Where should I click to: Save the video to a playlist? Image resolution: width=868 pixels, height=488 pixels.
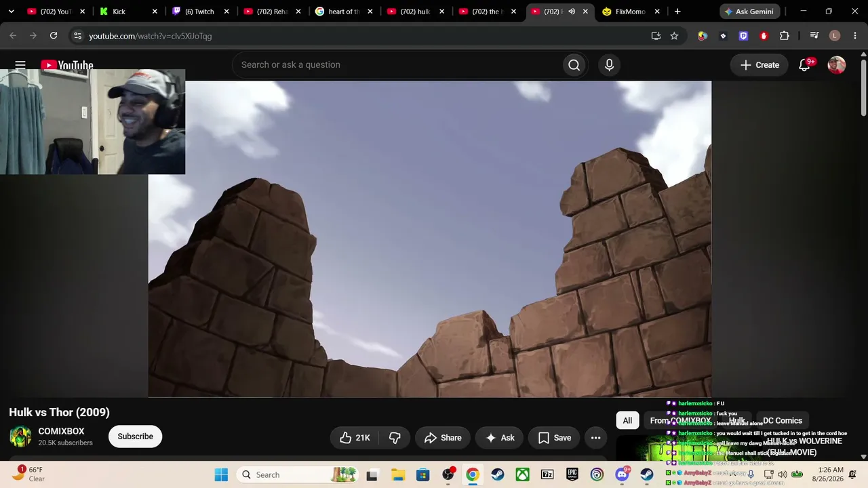click(x=554, y=438)
